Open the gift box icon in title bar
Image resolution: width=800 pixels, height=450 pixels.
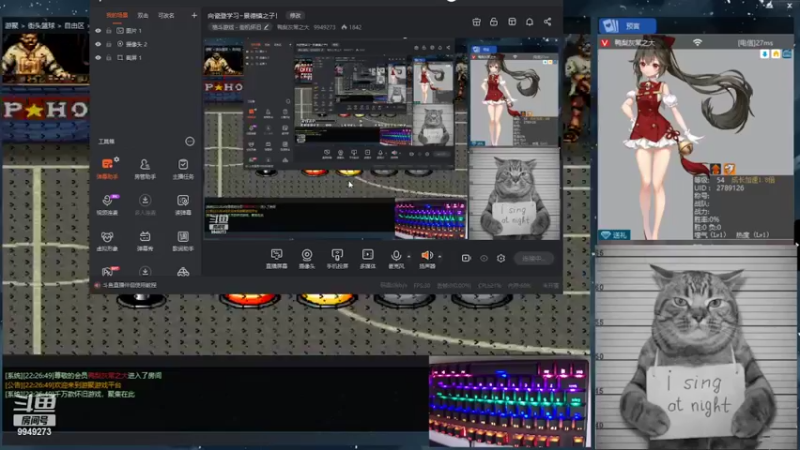pyautogui.click(x=477, y=22)
